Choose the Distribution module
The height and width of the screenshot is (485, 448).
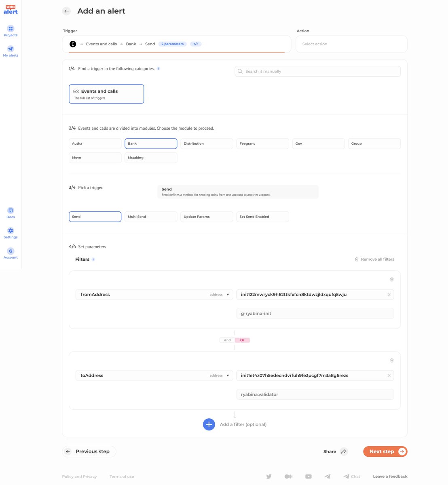point(207,143)
